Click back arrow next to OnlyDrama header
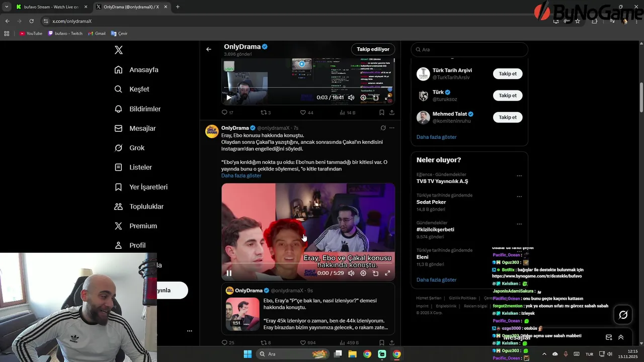The image size is (644, 362). tap(209, 49)
